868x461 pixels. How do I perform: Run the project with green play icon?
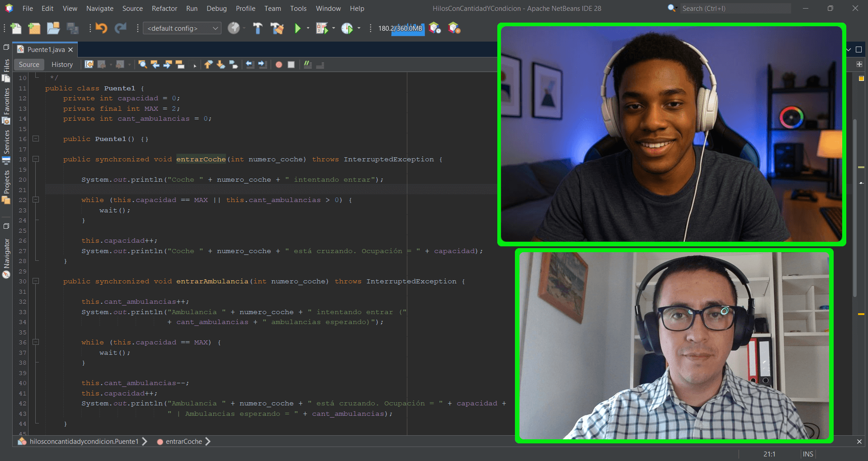[x=297, y=28]
